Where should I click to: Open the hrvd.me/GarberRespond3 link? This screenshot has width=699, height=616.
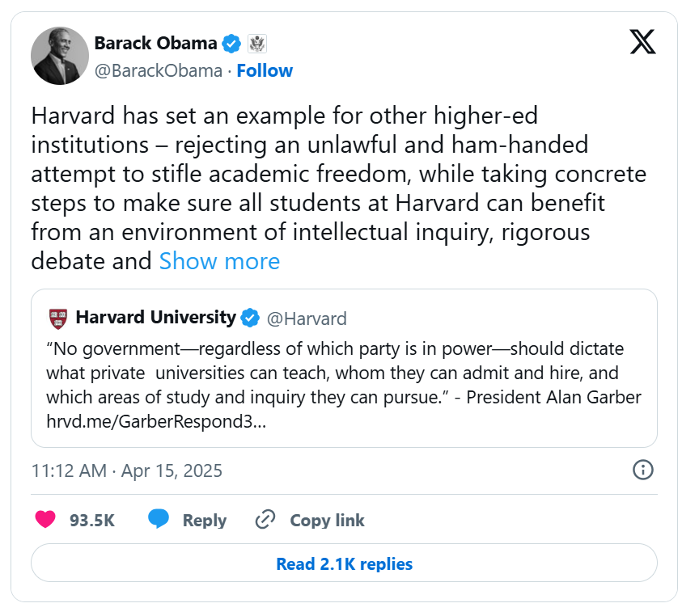156,421
